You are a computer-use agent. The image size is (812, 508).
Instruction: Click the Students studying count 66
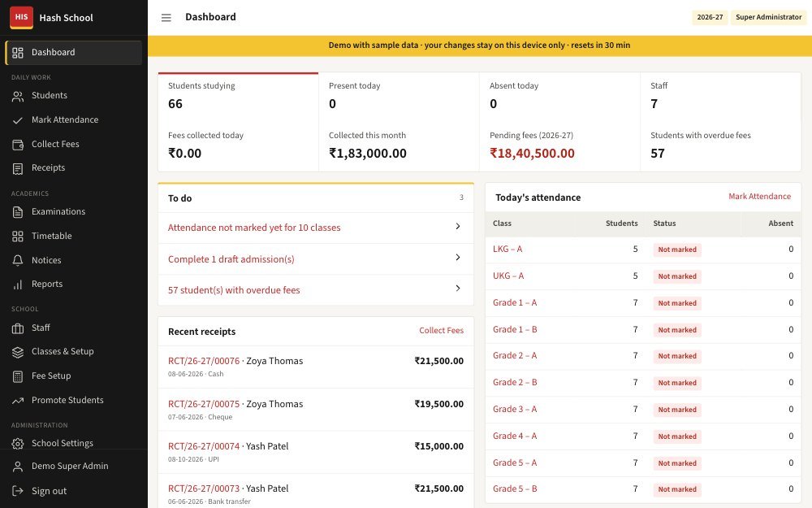pyautogui.click(x=175, y=104)
